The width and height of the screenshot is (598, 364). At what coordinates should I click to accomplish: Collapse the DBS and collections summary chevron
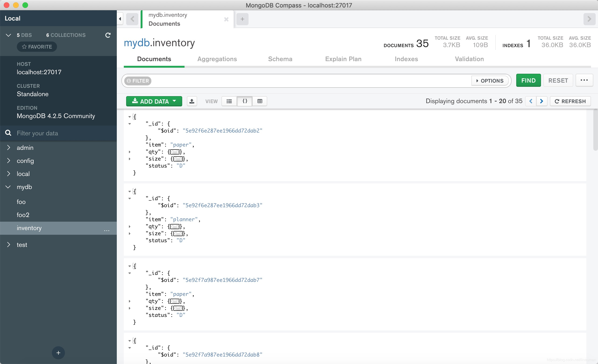click(8, 35)
